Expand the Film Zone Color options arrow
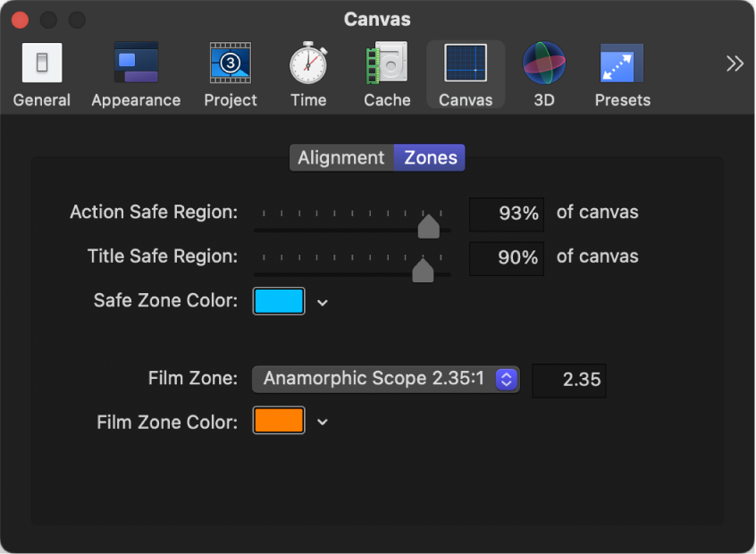 pyautogui.click(x=322, y=422)
